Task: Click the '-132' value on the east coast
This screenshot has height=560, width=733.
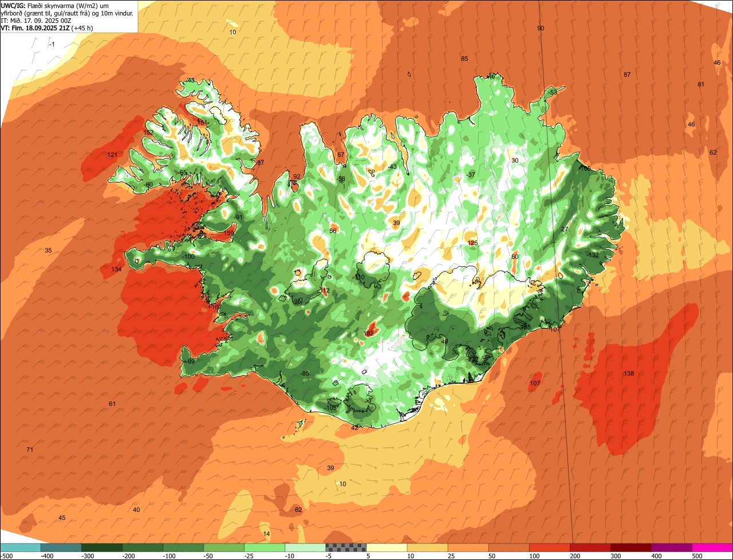Action: pyautogui.click(x=593, y=255)
